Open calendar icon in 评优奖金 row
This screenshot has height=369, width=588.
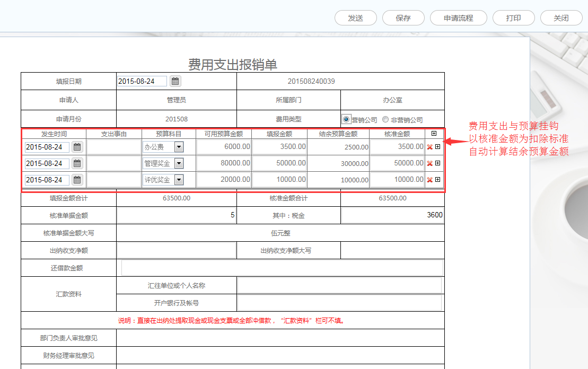click(x=77, y=180)
